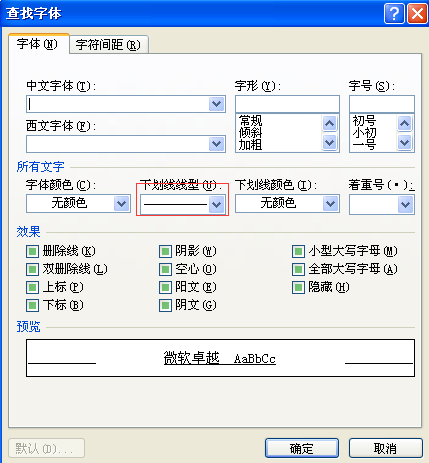Enable the 隐藏(H) checkbox

[x=298, y=287]
